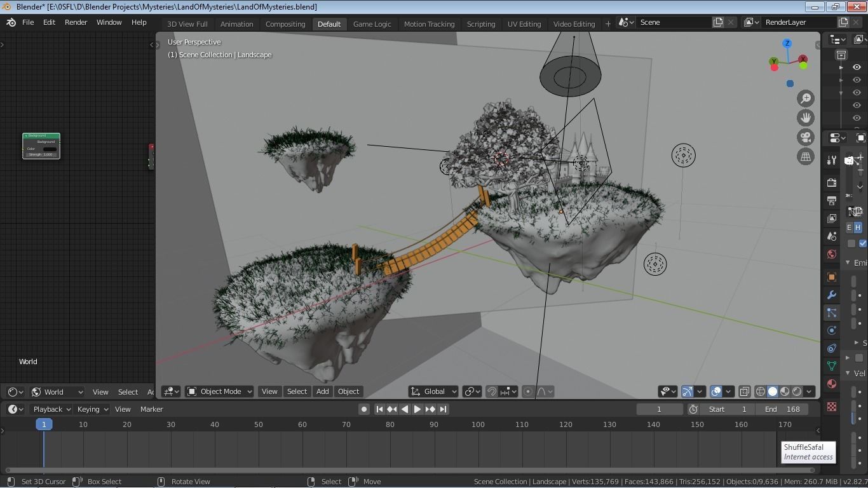Open the Texture properties tab

[x=831, y=407]
